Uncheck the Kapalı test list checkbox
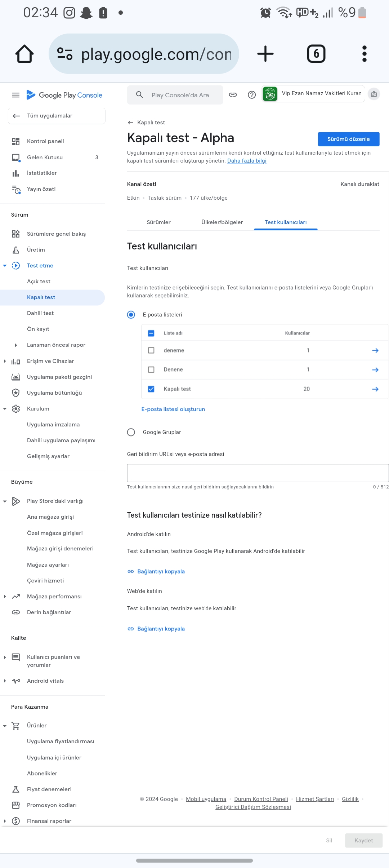The width and height of the screenshot is (389, 868). pyautogui.click(x=151, y=389)
